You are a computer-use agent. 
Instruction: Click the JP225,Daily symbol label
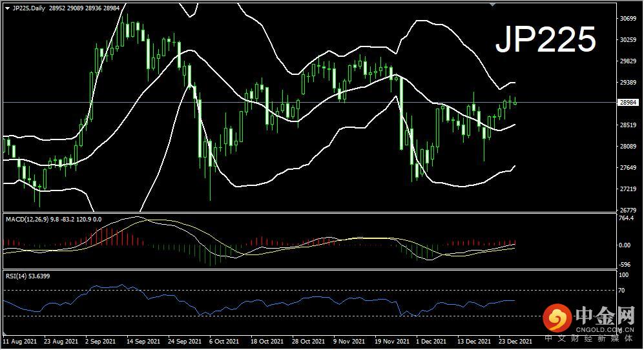(x=29, y=8)
